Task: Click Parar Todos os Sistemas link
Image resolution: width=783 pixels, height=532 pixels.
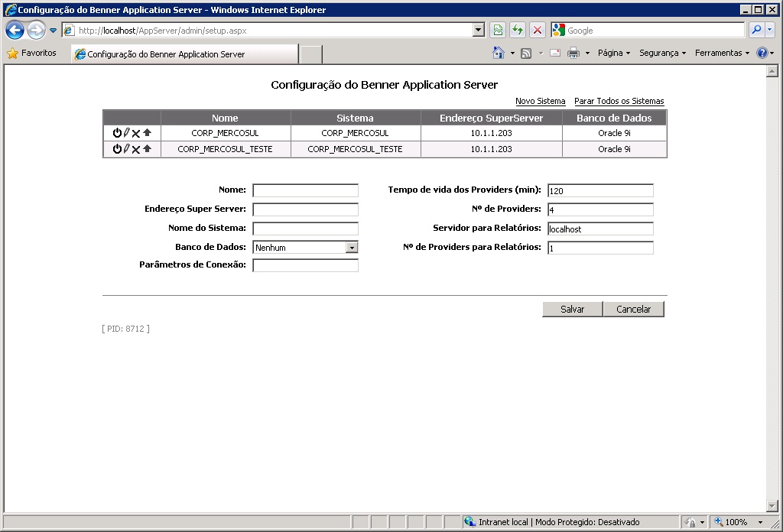Action: pos(619,101)
